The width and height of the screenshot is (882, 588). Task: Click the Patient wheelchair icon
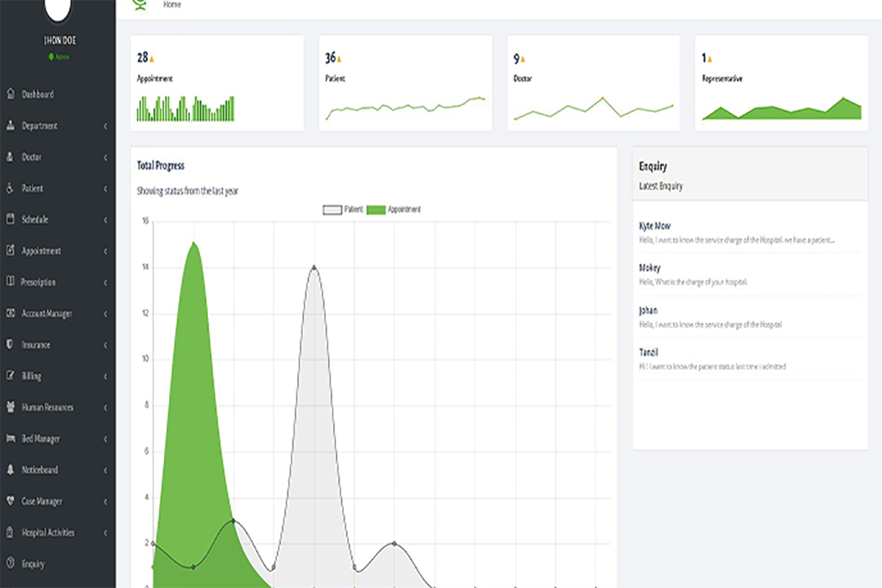(x=10, y=188)
